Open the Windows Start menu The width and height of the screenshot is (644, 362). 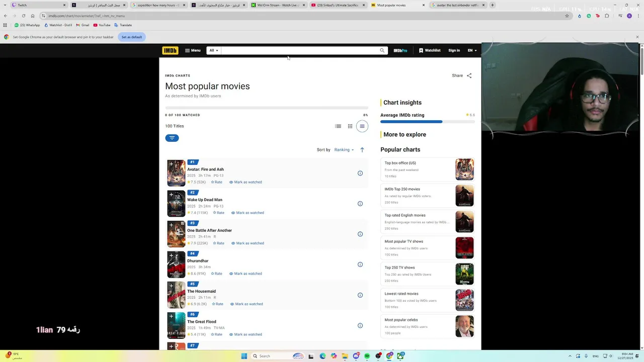coord(244,356)
